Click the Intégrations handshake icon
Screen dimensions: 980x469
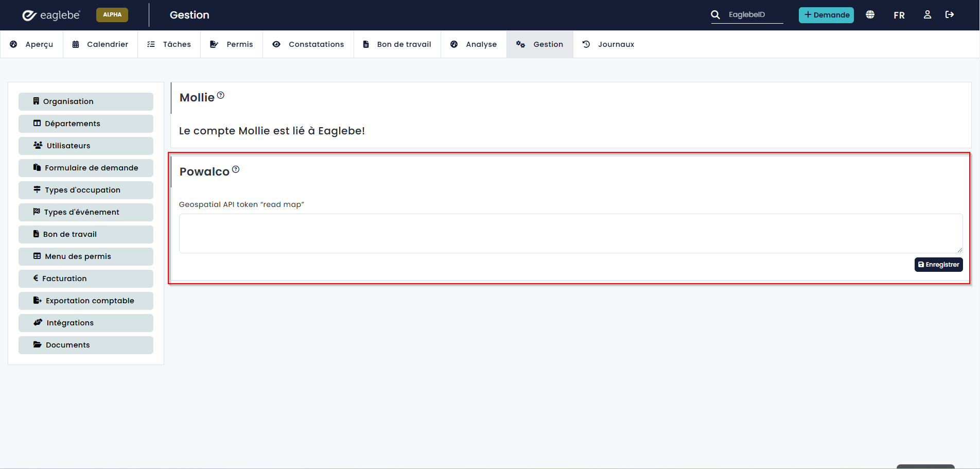pos(38,322)
